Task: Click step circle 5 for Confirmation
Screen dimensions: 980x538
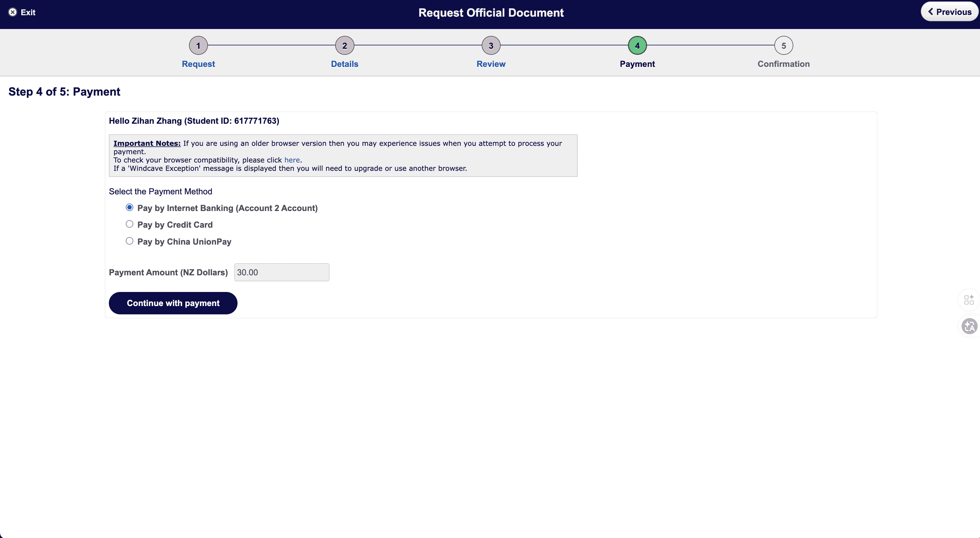Action: point(783,45)
